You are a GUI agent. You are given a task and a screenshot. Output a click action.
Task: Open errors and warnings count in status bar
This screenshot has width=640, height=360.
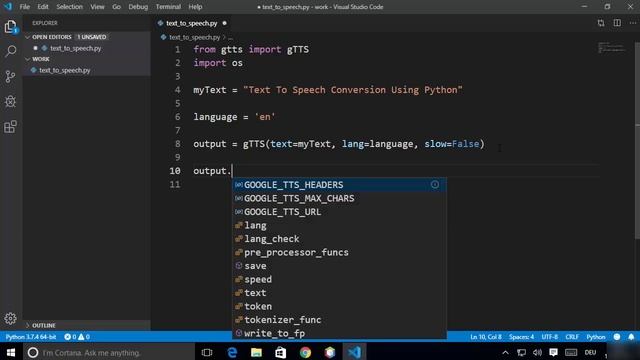77,337
